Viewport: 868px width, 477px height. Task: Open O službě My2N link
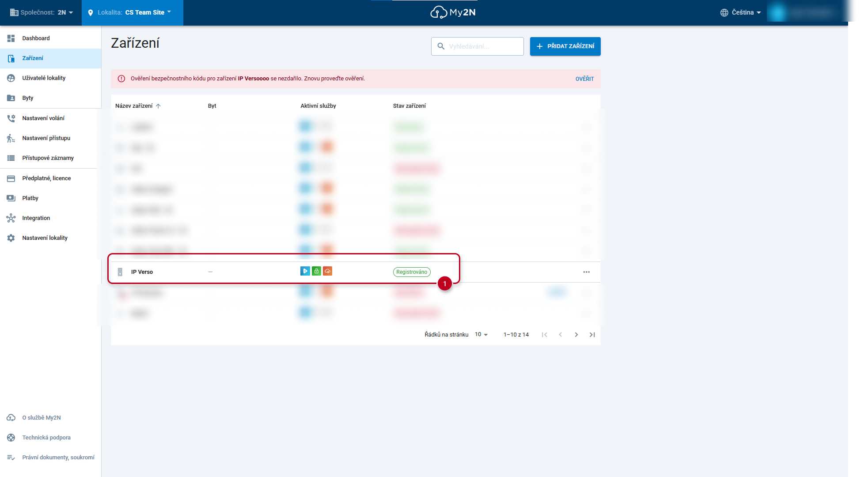[x=42, y=418]
